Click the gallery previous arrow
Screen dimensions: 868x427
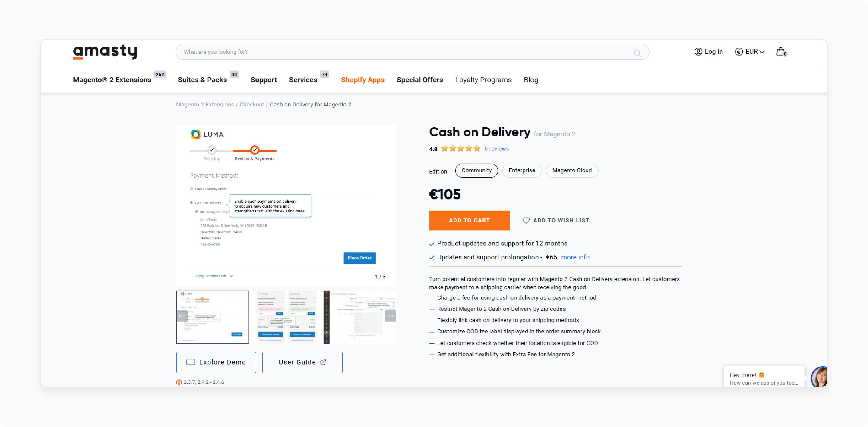pyautogui.click(x=182, y=316)
